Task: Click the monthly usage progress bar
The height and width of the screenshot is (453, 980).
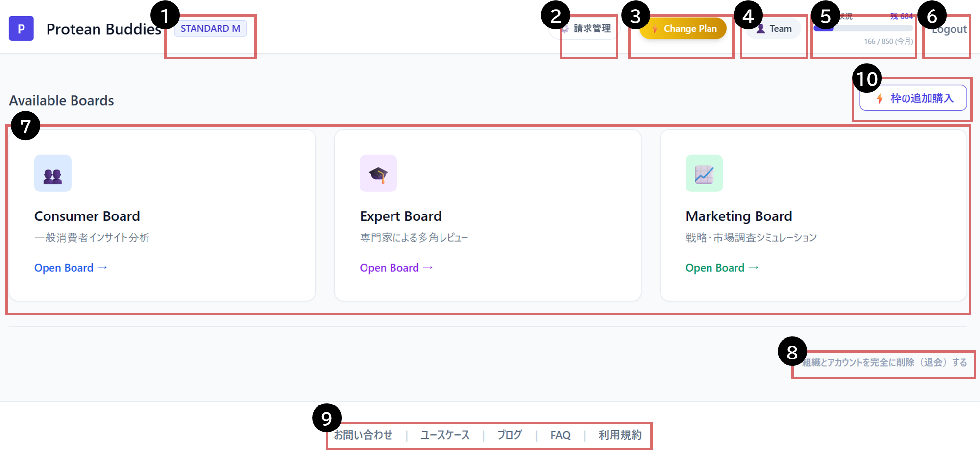Action: (x=863, y=28)
